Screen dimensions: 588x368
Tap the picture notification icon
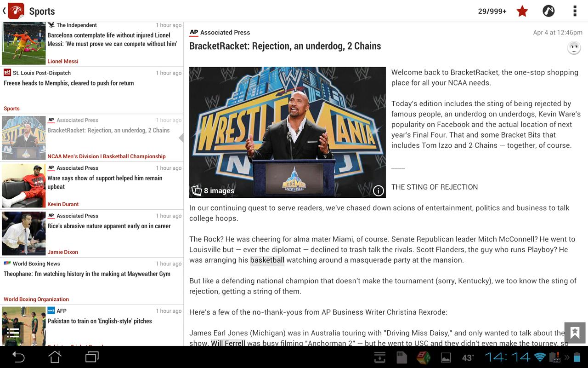pos(445,357)
